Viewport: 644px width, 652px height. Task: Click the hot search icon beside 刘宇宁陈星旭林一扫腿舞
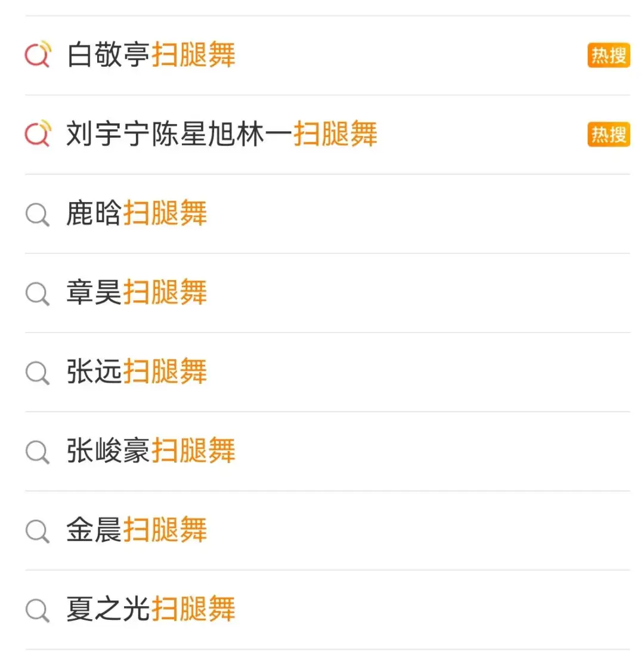[x=38, y=135]
